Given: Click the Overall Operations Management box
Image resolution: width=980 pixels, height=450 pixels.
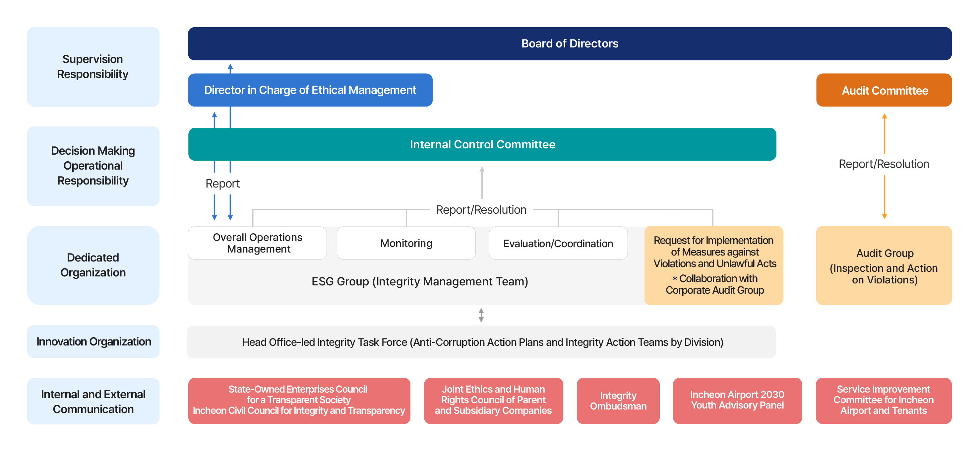Looking at the screenshot, I should pos(258,243).
